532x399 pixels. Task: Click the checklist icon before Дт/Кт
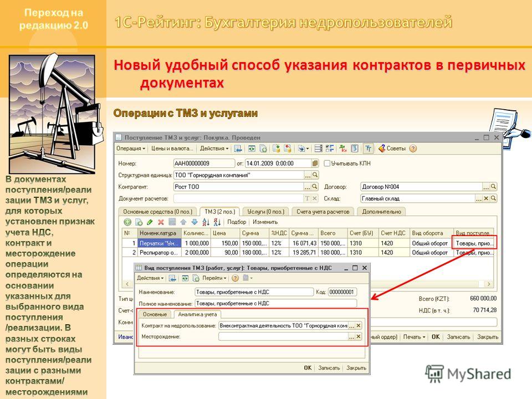(329, 149)
